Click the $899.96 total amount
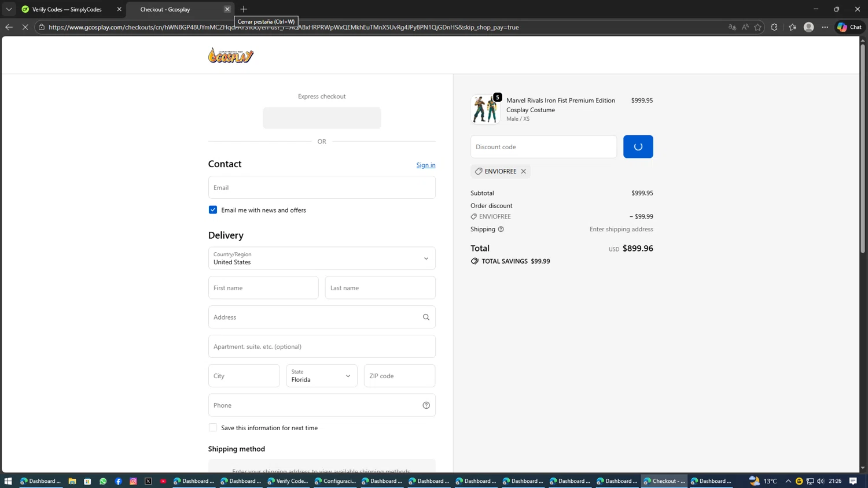The width and height of the screenshot is (868, 488). (638, 249)
